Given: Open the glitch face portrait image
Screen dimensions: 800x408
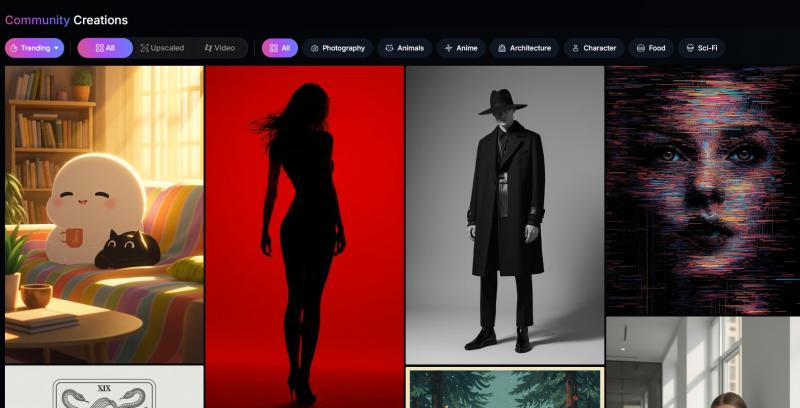Looking at the screenshot, I should [x=702, y=189].
